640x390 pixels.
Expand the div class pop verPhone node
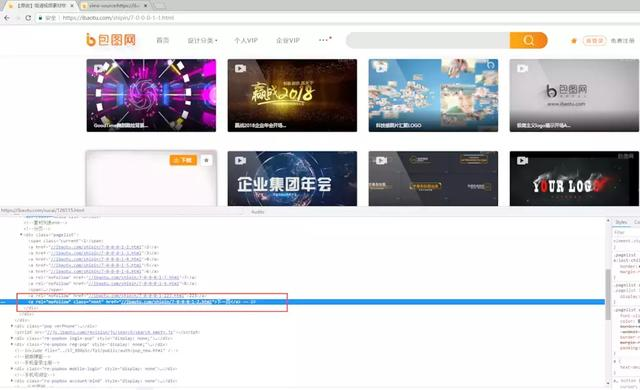point(12,326)
